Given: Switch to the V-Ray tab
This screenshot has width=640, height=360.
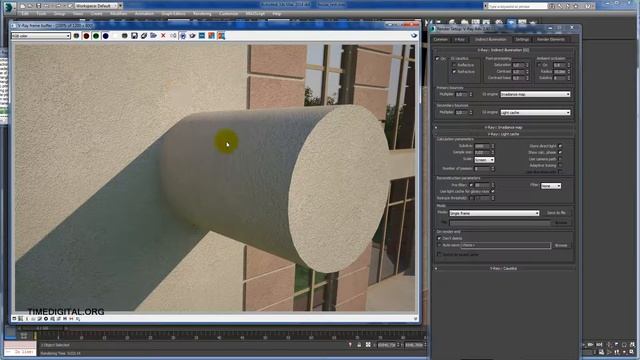Looking at the screenshot, I should coord(460,40).
